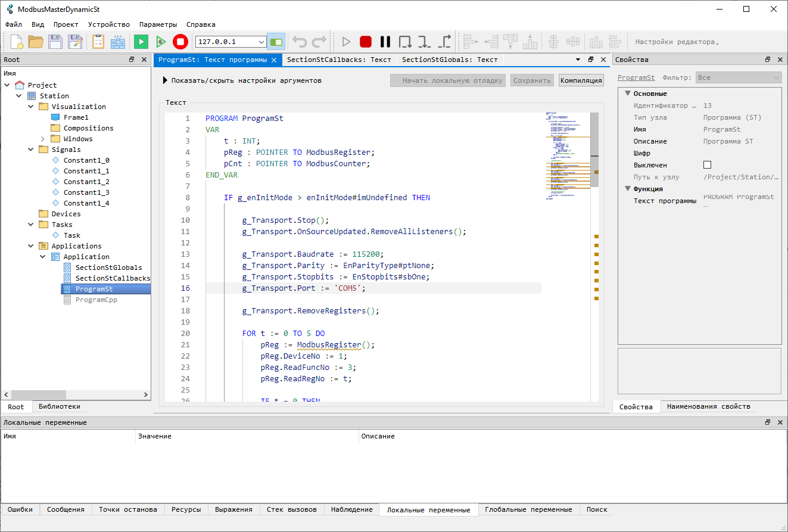Open the Наименования свойств tab
The width and height of the screenshot is (788, 532).
(709, 406)
